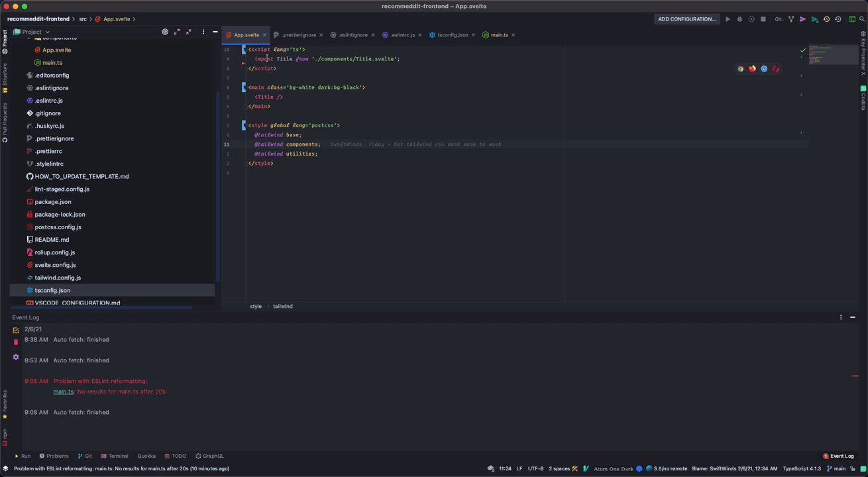Update project via Git branch icon
This screenshot has height=477, width=868.
(791, 19)
